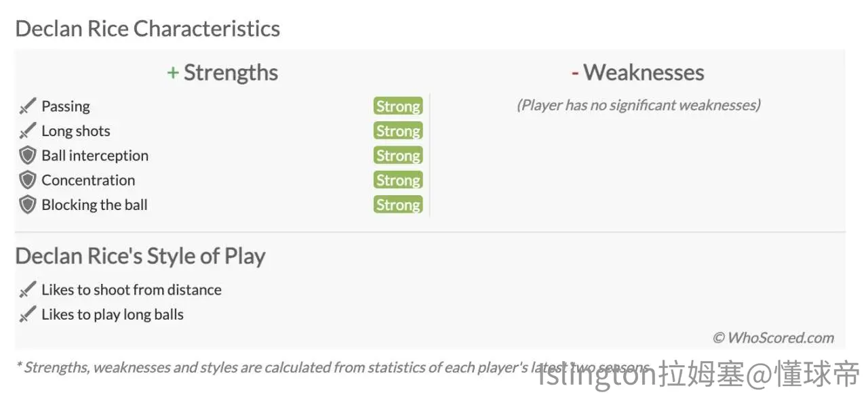Click the Strengths column heading
The height and width of the screenshot is (399, 868).
point(222,72)
